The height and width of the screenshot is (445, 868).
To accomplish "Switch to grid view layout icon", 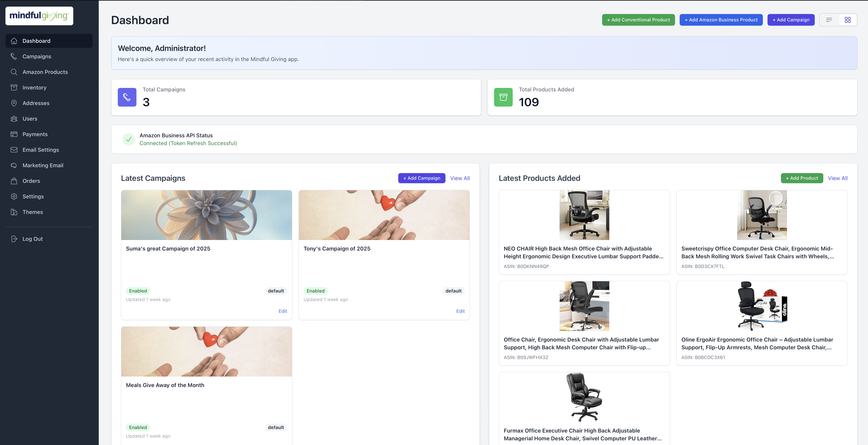I will [x=847, y=20].
